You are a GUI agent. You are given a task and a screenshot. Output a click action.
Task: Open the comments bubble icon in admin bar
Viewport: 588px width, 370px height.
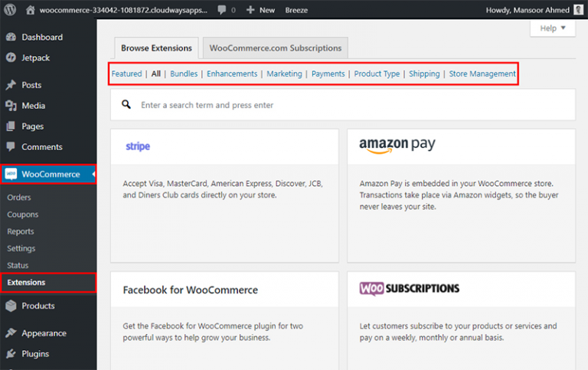222,10
